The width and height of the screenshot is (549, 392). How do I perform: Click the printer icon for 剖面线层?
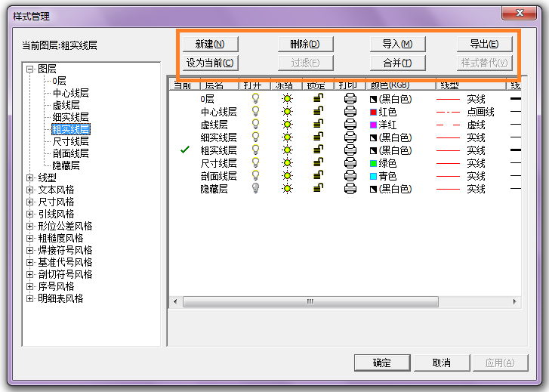pos(350,176)
